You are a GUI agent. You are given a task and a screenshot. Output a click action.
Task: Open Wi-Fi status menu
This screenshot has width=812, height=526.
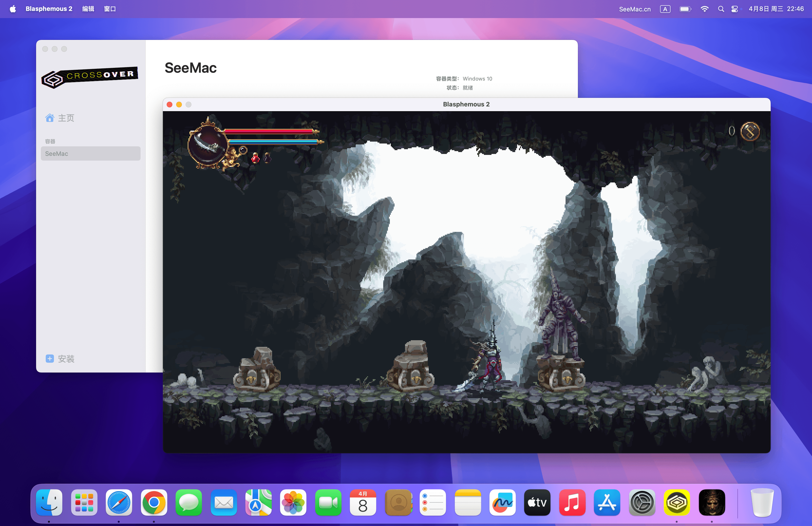tap(704, 9)
